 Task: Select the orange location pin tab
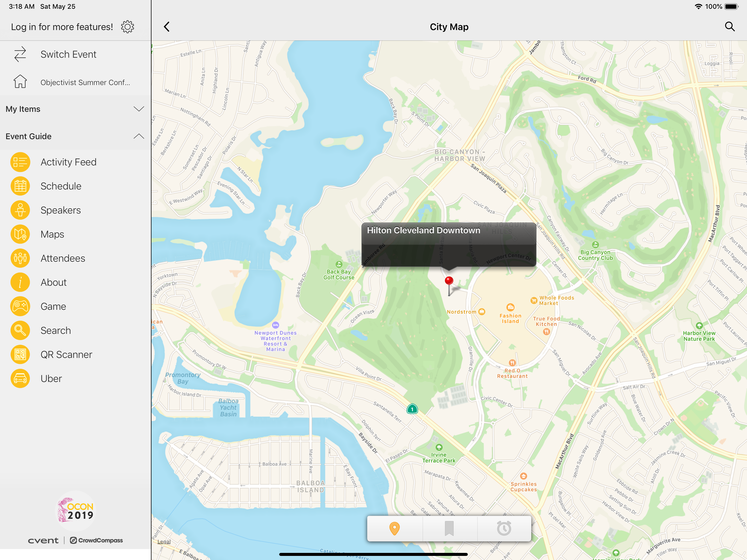[x=395, y=529]
